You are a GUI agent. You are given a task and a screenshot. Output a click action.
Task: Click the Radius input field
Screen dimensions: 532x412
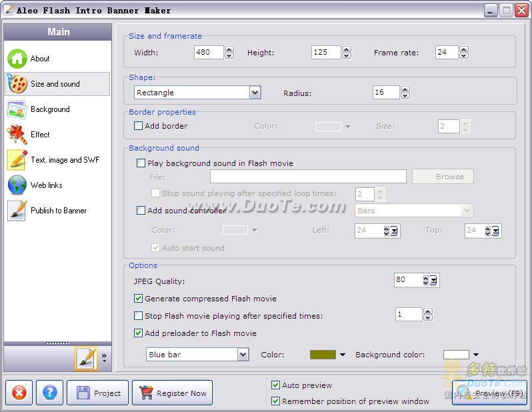(386, 92)
